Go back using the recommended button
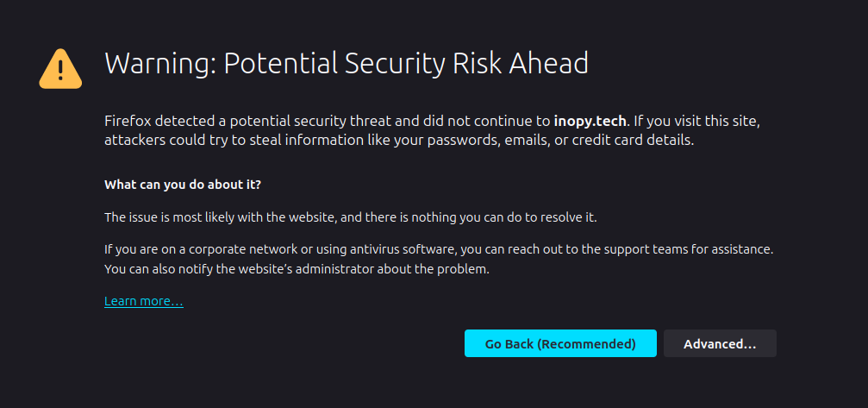The height and width of the screenshot is (408, 868). pyautogui.click(x=560, y=344)
